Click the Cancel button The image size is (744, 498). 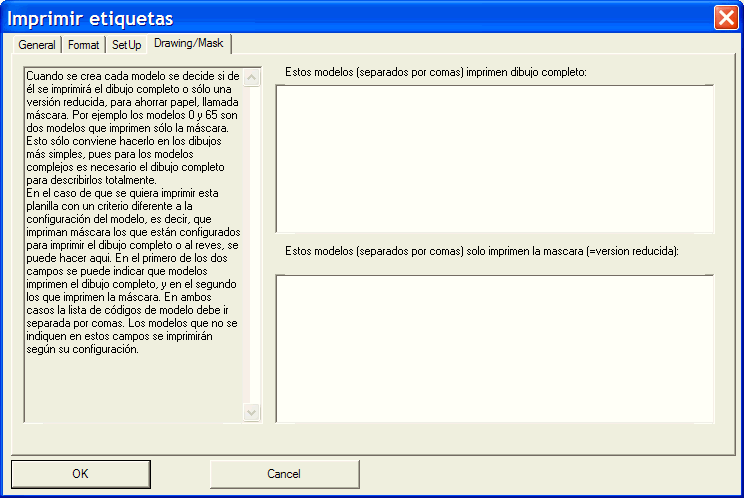[x=284, y=474]
